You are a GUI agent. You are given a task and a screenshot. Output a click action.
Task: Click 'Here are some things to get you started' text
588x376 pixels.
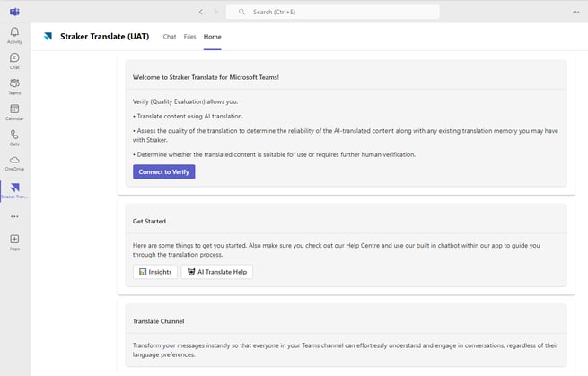coord(337,250)
